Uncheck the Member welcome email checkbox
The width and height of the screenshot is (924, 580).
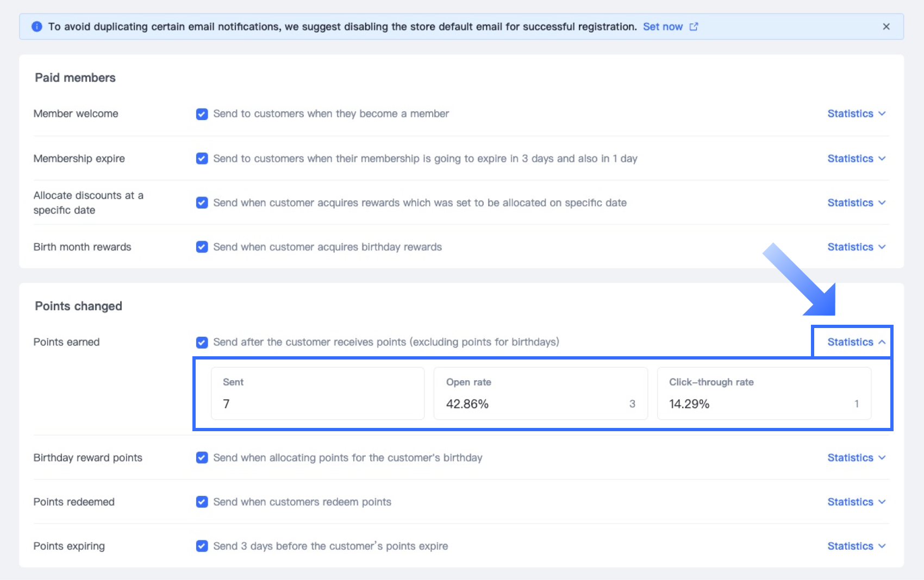(202, 114)
